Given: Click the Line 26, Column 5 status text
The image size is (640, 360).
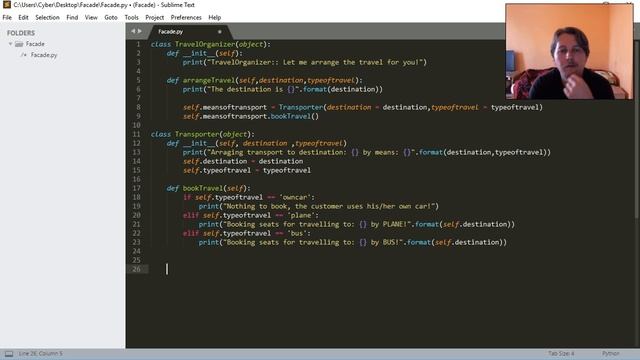Looking at the screenshot, I should pos(40,353).
